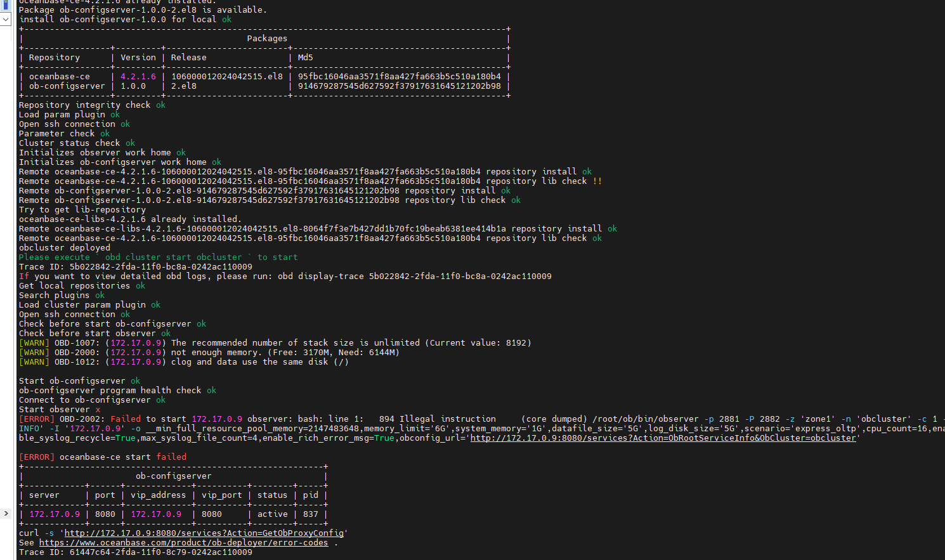Open the ObRootServiceInfo obconfig_url link

(x=663, y=438)
